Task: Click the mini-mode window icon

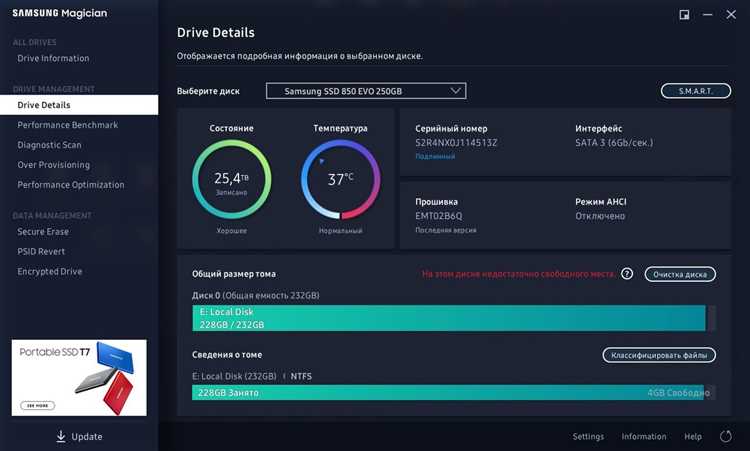Action: pos(684,15)
